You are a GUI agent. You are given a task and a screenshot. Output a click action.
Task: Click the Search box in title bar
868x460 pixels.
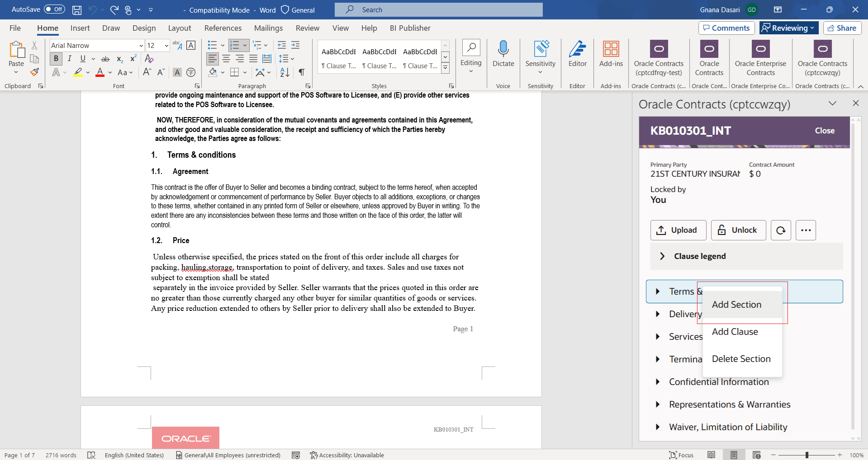(438, 10)
